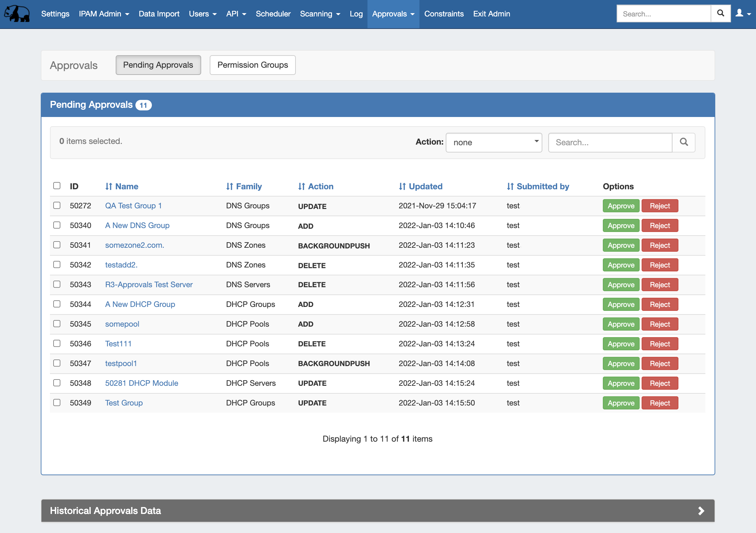The width and height of the screenshot is (756, 533).
Task: Sort table by Name column icon
Action: (x=109, y=186)
